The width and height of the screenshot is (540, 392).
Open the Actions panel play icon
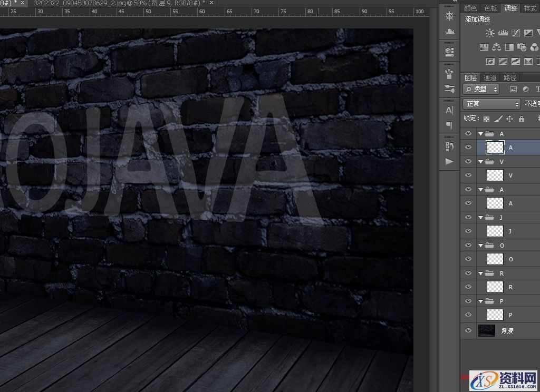click(x=449, y=161)
